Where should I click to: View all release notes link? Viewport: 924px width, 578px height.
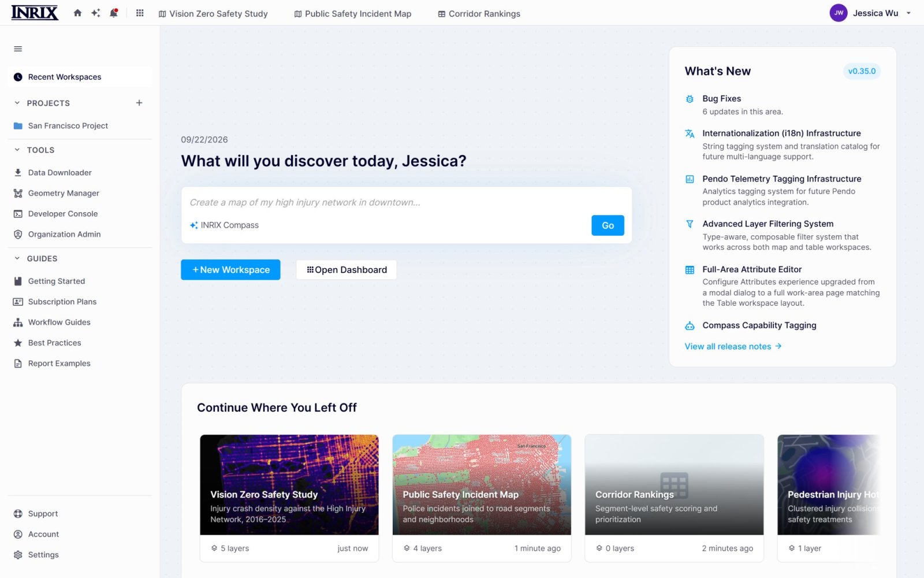[x=733, y=346]
